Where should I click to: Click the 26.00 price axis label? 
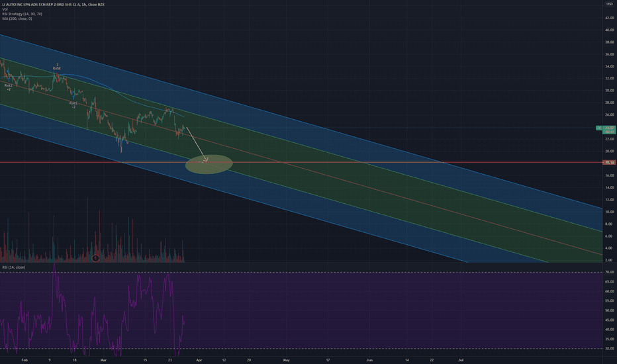[610, 115]
